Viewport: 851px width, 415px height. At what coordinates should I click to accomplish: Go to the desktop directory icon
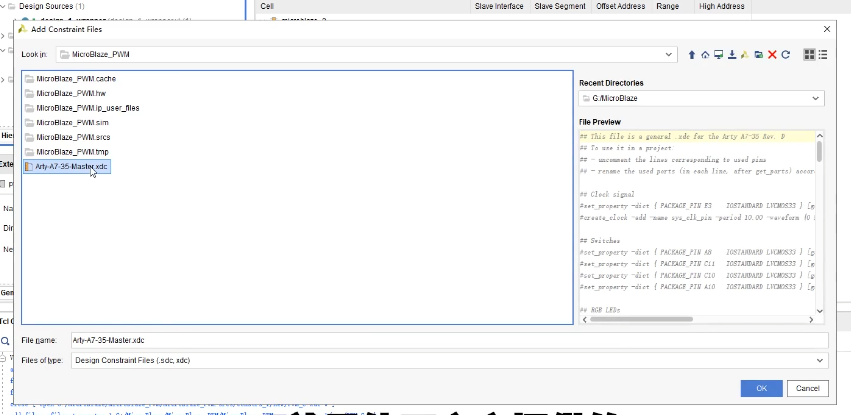tap(719, 55)
